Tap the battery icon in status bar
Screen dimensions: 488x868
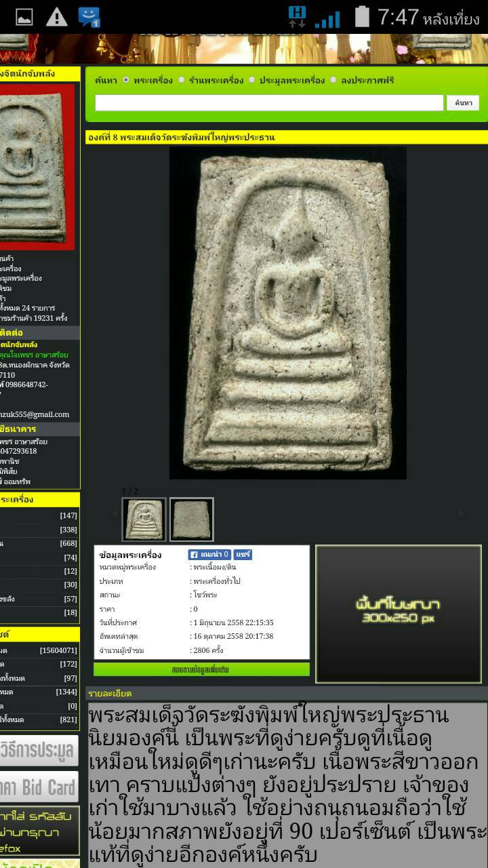click(363, 17)
